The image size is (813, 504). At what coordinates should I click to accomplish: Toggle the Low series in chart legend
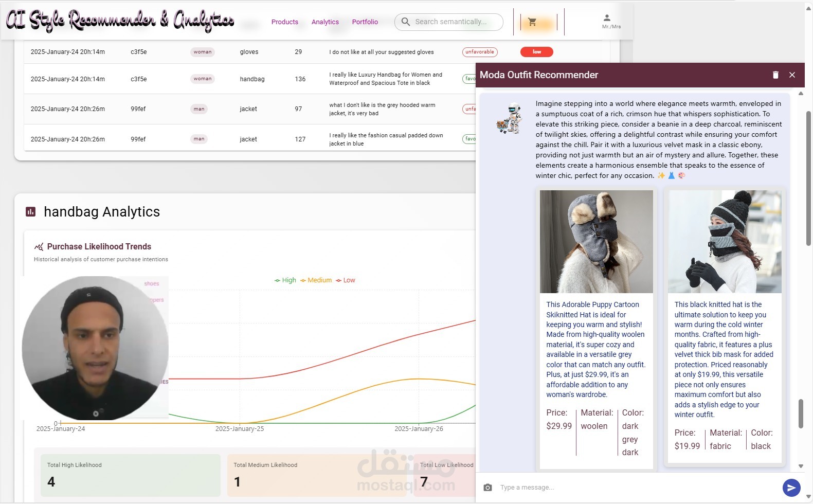click(x=345, y=280)
